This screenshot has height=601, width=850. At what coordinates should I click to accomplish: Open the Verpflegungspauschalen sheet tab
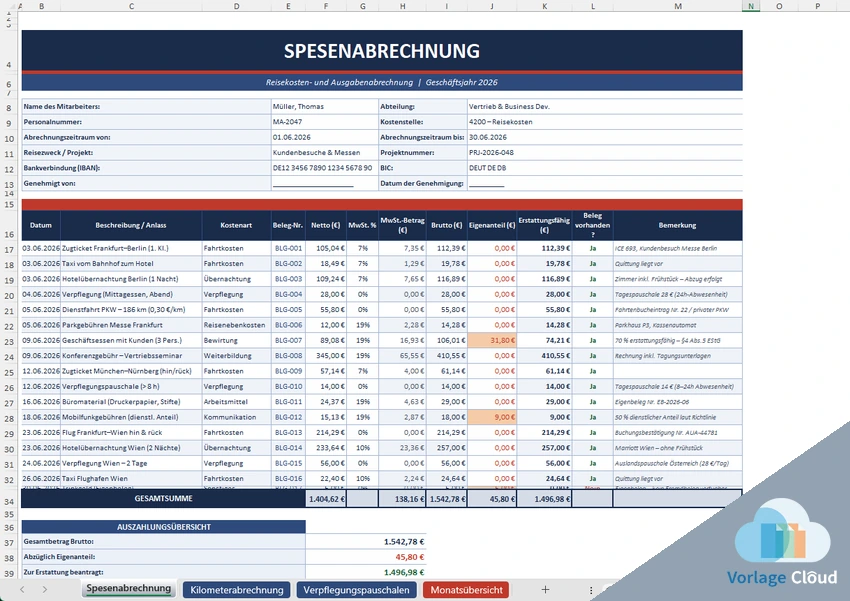pyautogui.click(x=356, y=590)
